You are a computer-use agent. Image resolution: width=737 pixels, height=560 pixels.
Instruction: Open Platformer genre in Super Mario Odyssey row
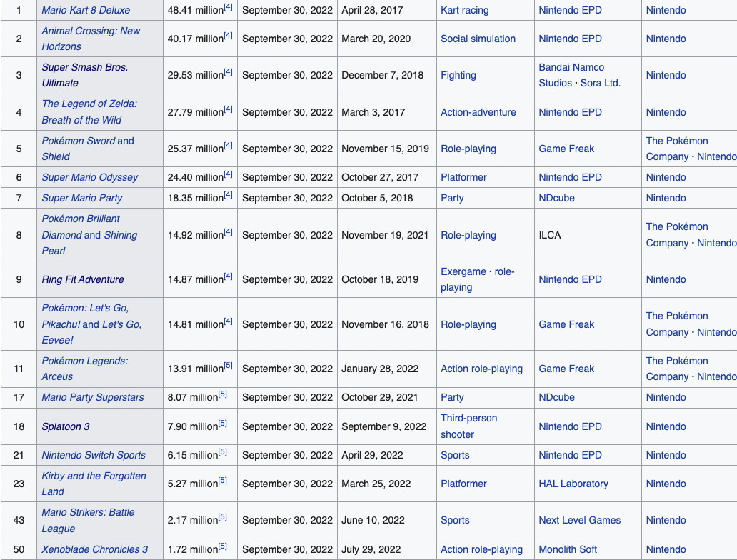(463, 177)
